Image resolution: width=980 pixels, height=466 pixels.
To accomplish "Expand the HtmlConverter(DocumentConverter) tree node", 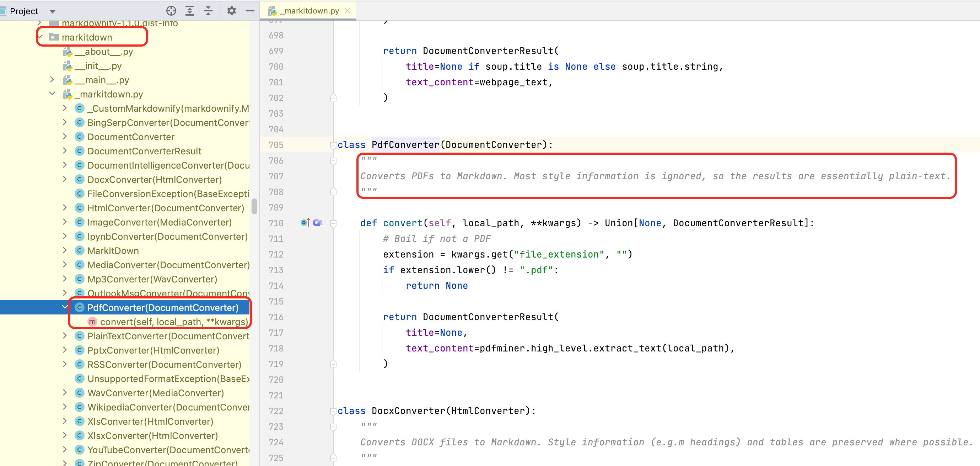I will point(65,208).
